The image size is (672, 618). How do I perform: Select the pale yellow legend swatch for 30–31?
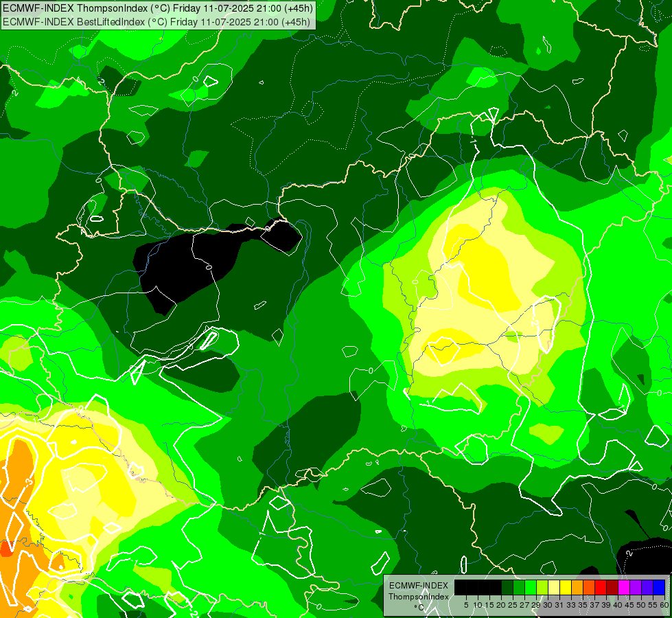554,588
